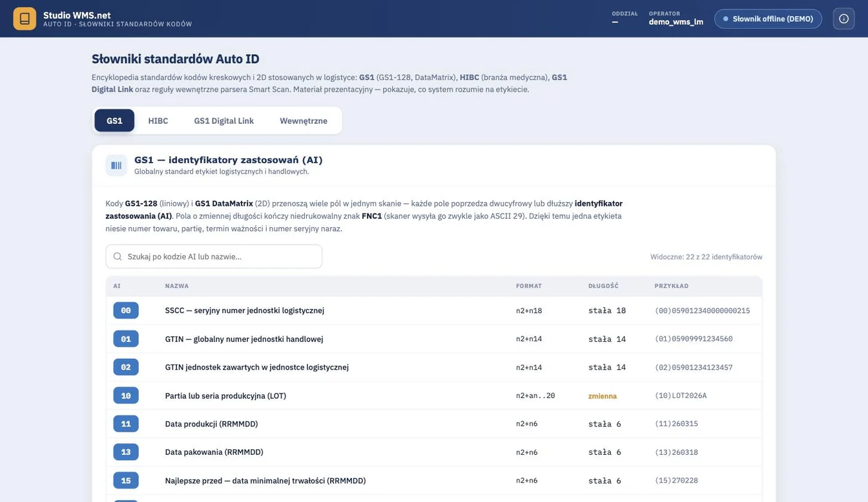The image size is (868, 502).
Task: Click the NAZWA column header
Action: tap(177, 286)
